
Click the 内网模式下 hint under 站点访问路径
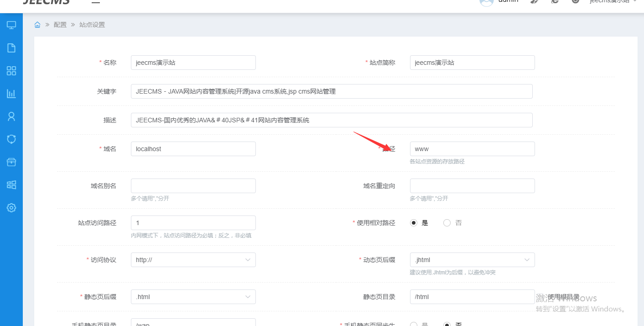point(191,236)
